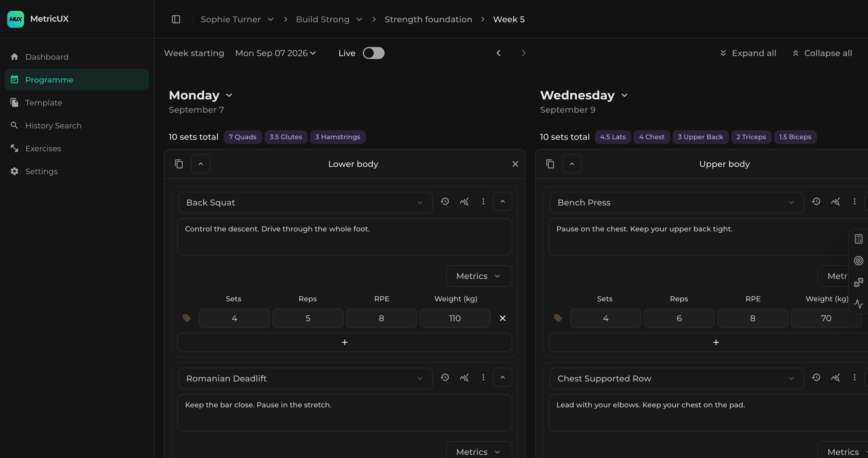Image resolution: width=868 pixels, height=458 pixels.
Task: Open more options for Romanian Deadlift
Action: click(x=483, y=377)
